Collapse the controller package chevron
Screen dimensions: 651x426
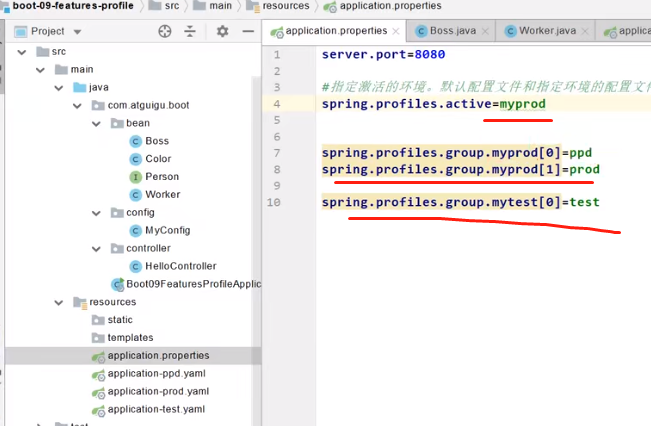pyautogui.click(x=96, y=249)
